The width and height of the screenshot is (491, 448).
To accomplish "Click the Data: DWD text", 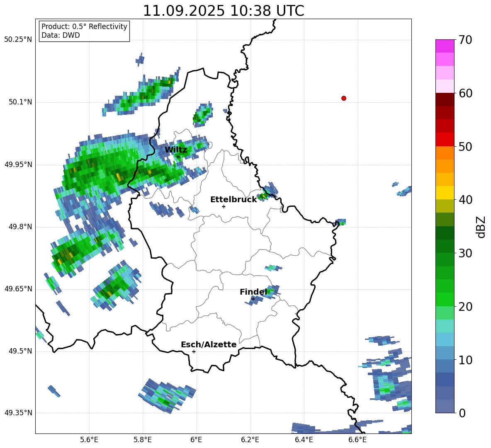I will (x=61, y=35).
